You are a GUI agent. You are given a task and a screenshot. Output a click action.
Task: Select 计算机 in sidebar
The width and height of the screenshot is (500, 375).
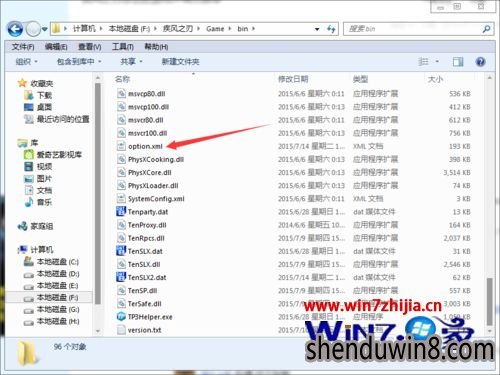click(35, 250)
